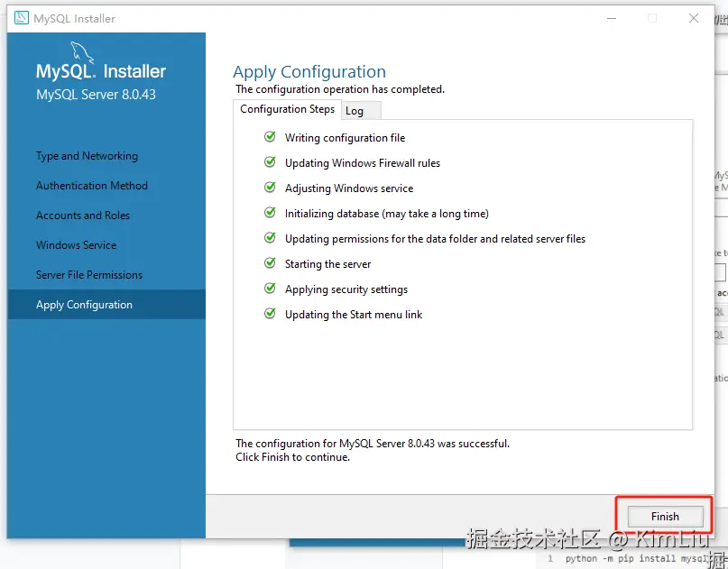Click the green check beside Adjusting Windows service

[270, 187]
